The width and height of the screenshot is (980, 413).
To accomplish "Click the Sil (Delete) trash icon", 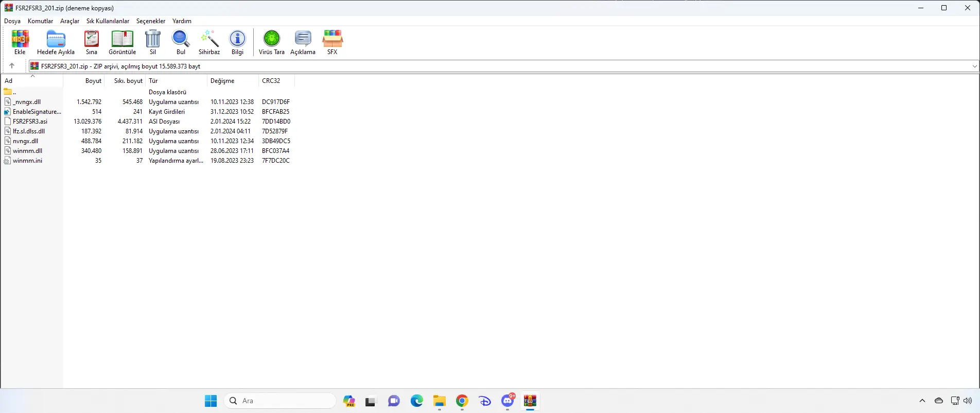I will tap(153, 42).
